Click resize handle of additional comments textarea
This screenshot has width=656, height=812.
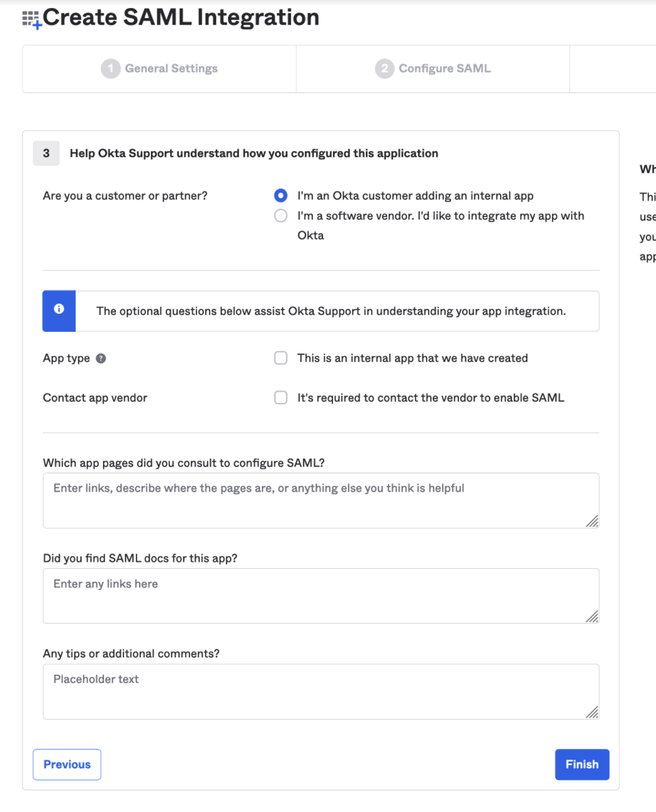[x=592, y=712]
